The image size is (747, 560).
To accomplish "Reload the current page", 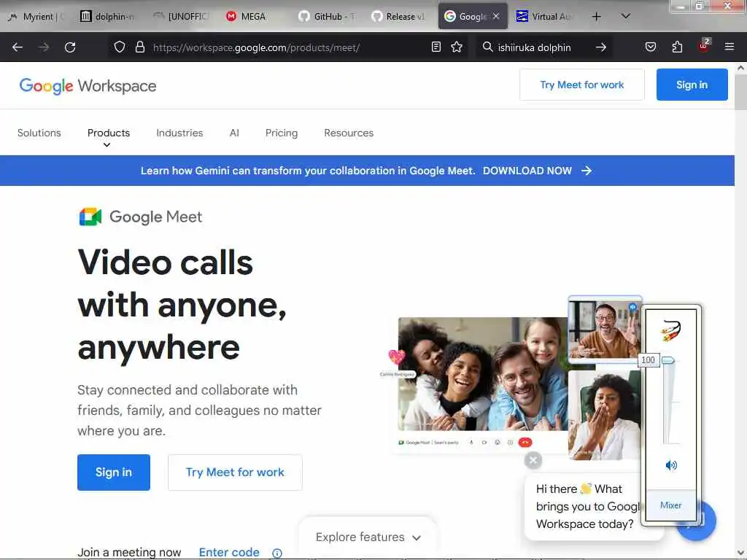I will pos(70,47).
